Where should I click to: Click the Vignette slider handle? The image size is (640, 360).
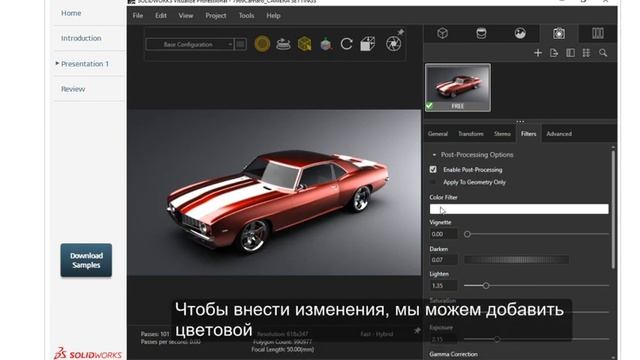click(x=467, y=234)
